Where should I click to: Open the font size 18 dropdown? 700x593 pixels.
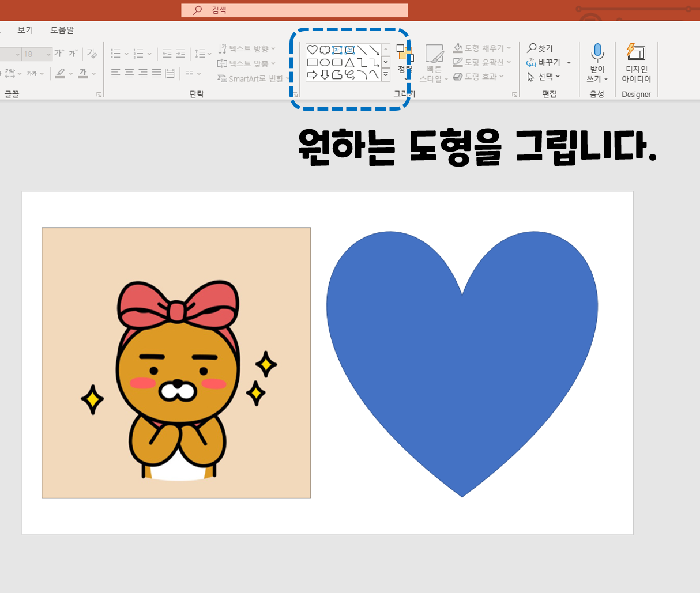[48, 54]
